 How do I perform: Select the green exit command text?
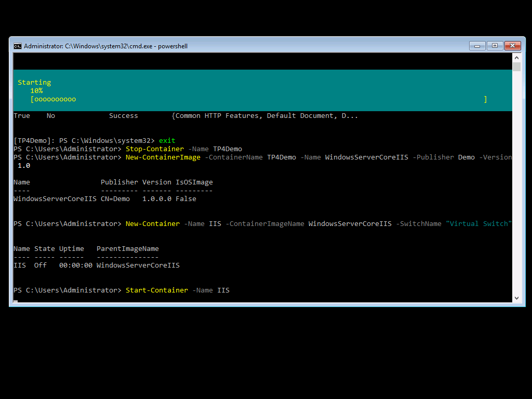point(167,140)
